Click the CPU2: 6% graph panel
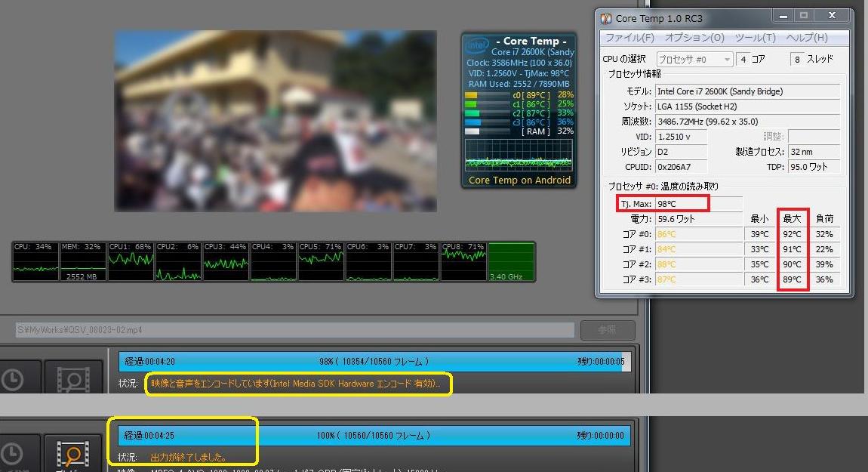This screenshot has height=472, width=868. click(x=177, y=261)
